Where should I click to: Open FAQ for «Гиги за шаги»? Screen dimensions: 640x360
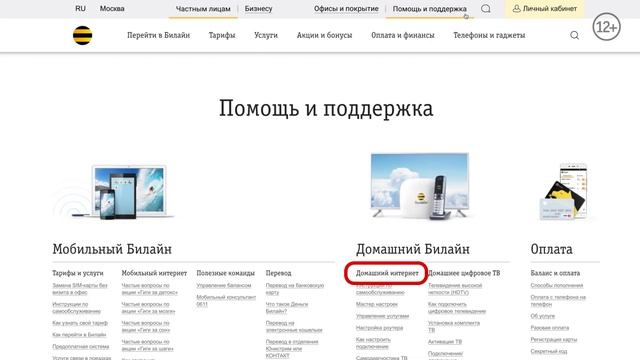(x=147, y=345)
